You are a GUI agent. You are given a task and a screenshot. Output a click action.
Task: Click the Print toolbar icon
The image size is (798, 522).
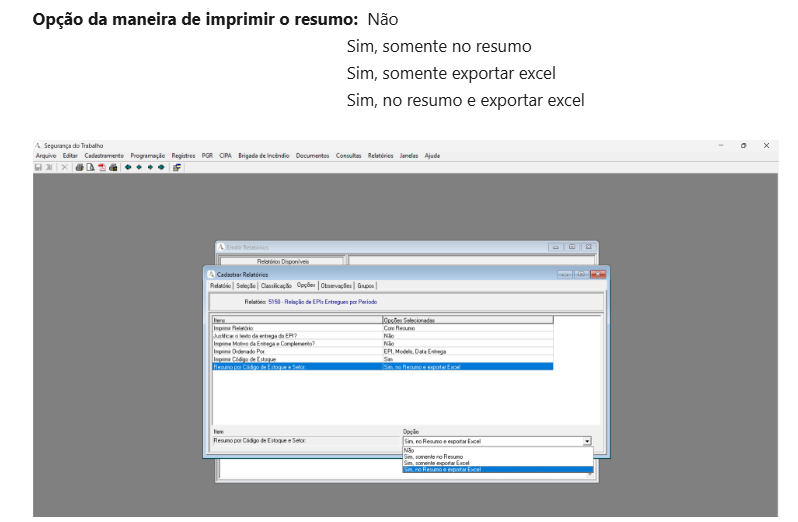(x=80, y=167)
